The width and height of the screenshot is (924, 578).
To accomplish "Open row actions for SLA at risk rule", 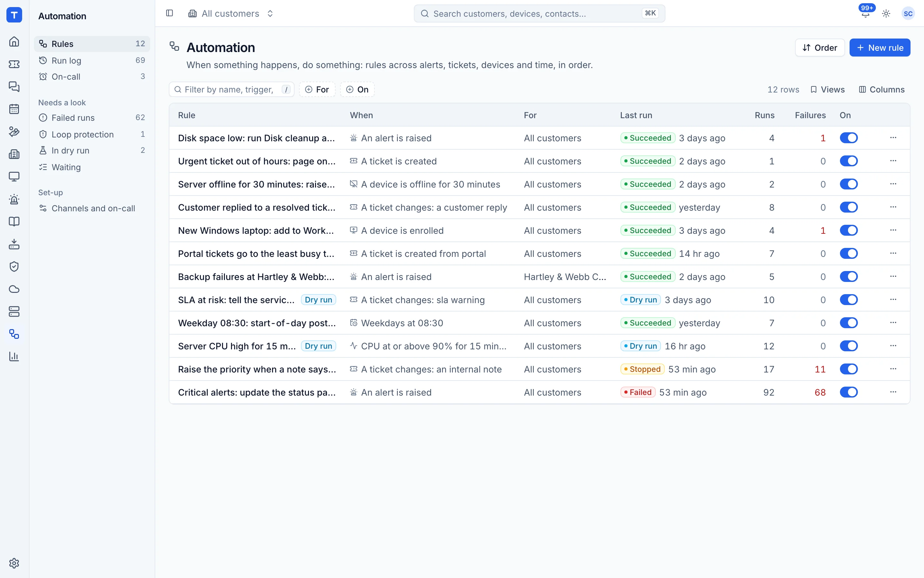I will [893, 299].
